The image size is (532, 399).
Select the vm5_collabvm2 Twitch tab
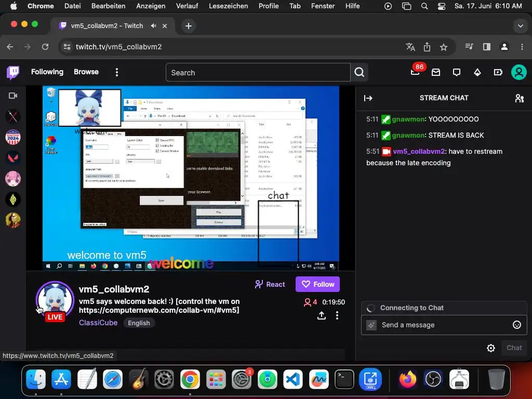pos(113,26)
